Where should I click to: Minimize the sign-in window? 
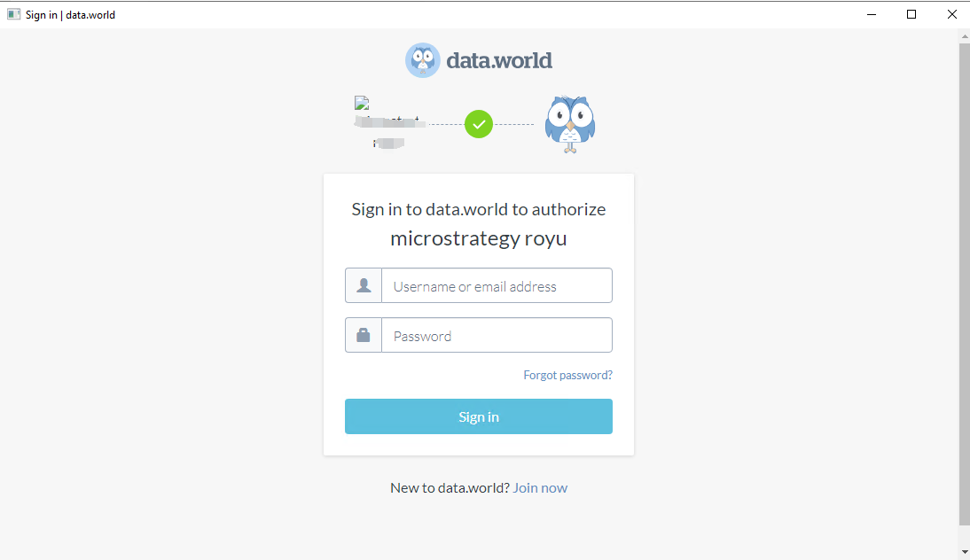(871, 14)
